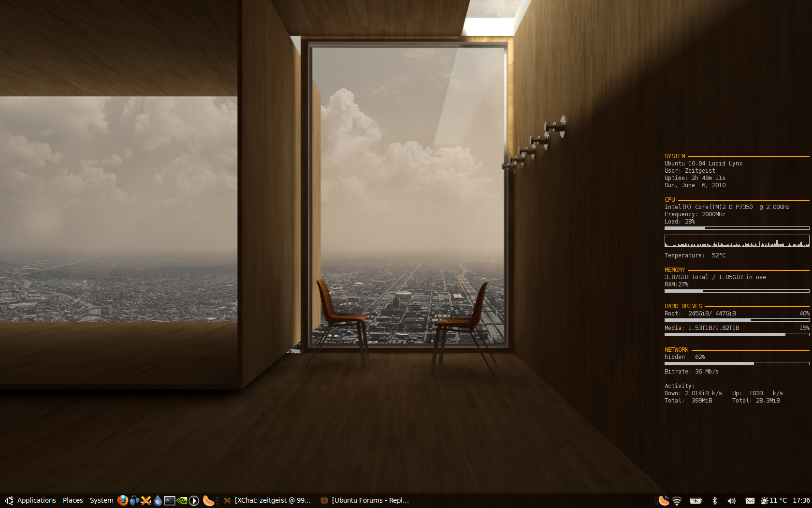Open the System menu

pos(101,500)
